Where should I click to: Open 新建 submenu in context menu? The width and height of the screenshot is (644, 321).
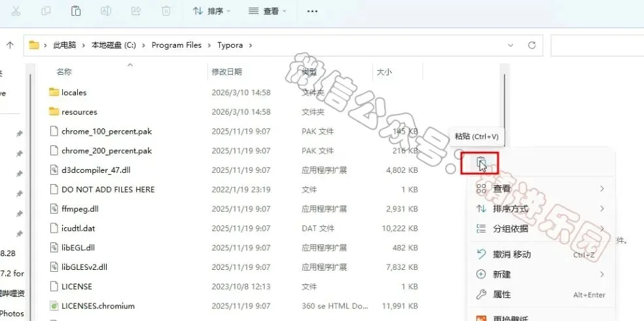pyautogui.click(x=541, y=274)
